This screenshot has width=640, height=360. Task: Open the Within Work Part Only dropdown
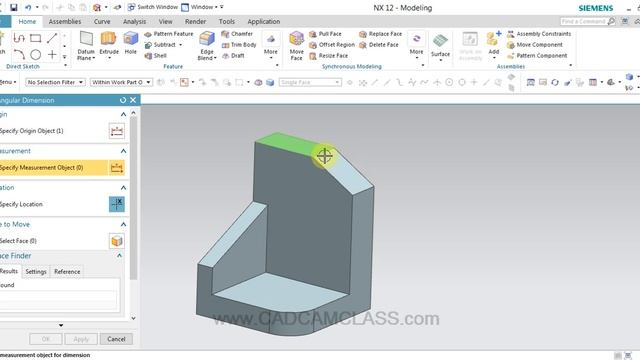pyautogui.click(x=121, y=82)
